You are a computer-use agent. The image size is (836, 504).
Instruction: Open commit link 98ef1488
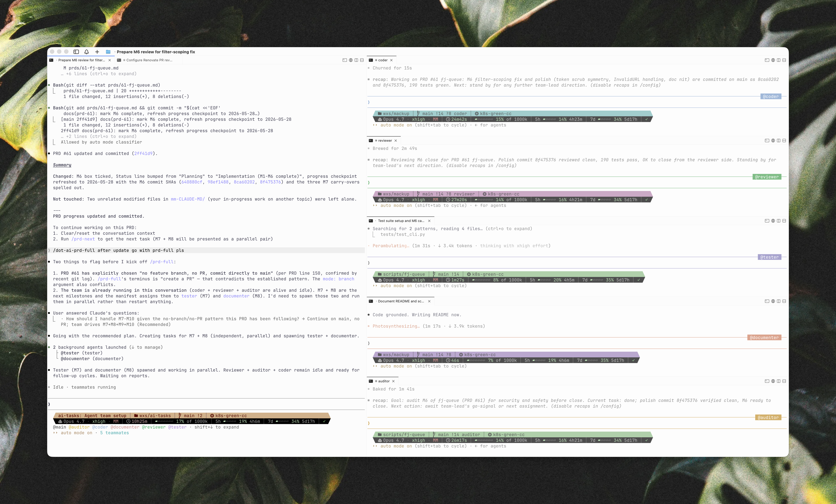tap(218, 182)
